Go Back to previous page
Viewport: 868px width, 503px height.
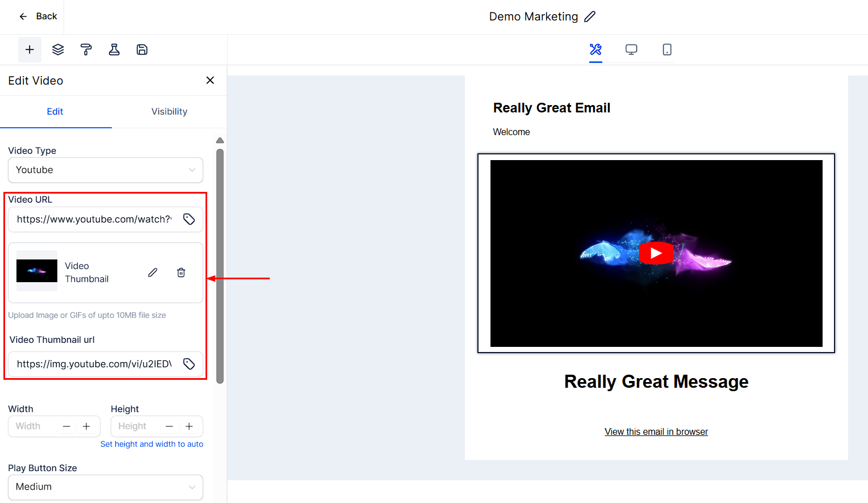[38, 16]
